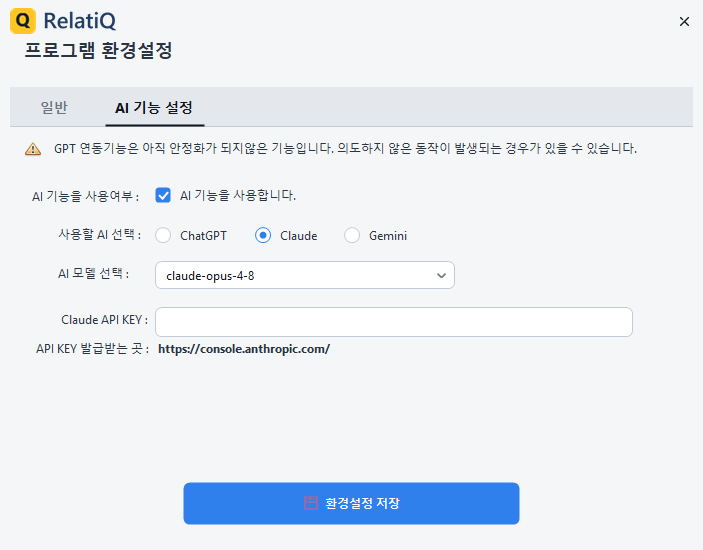Switch to the 일반 tab
Image resolution: width=703 pixels, height=550 pixels.
tap(54, 107)
